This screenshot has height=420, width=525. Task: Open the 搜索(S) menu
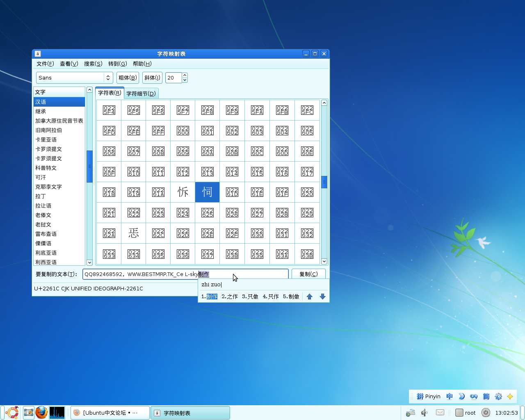(x=93, y=64)
